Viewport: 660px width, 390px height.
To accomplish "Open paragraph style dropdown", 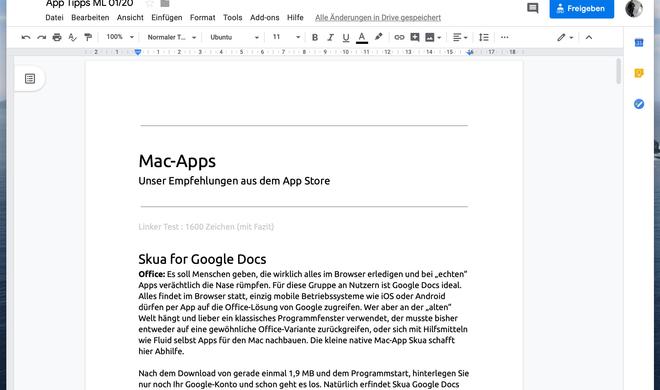I will (172, 37).
